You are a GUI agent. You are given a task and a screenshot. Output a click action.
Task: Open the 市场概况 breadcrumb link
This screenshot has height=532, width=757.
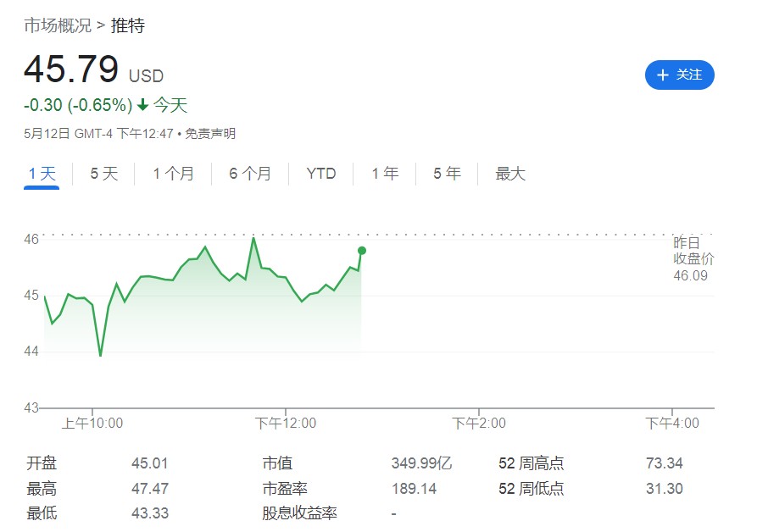pos(57,25)
